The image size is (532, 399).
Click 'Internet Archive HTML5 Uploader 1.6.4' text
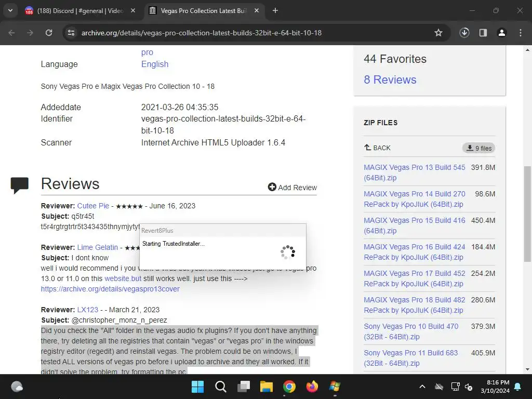[x=213, y=142]
